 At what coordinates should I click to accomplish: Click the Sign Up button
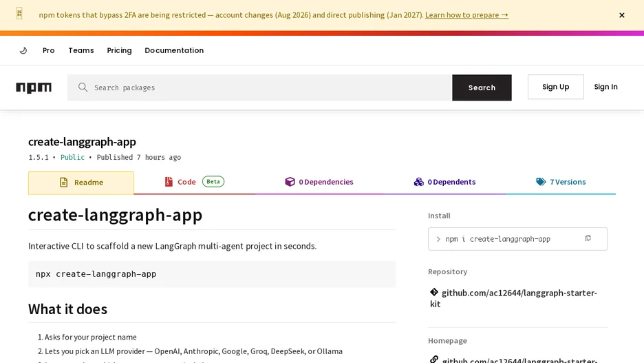556,87
